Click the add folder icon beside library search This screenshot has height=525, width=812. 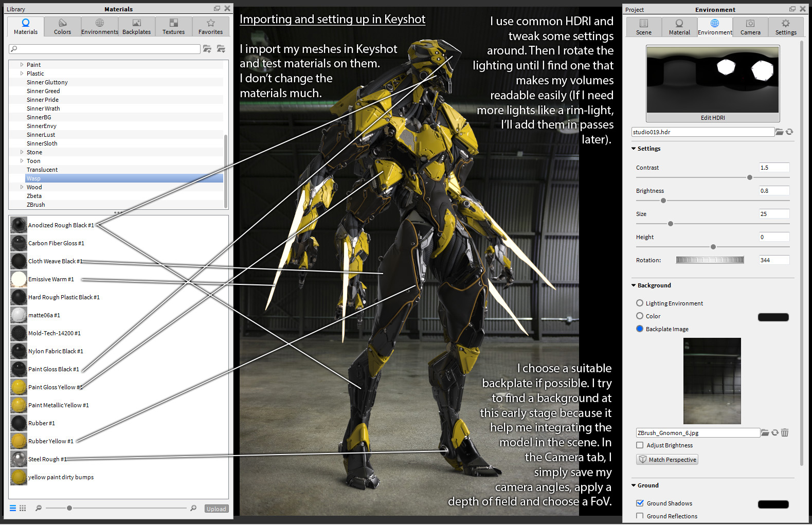pyautogui.click(x=207, y=49)
